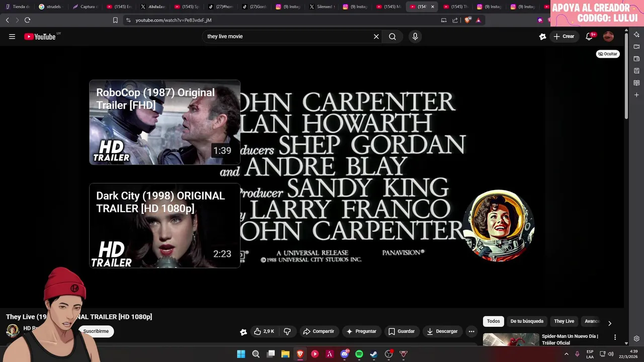Screen dimensions: 644x362
Task: Switch to the Silenxed browser tab
Action: pyautogui.click(x=321, y=7)
